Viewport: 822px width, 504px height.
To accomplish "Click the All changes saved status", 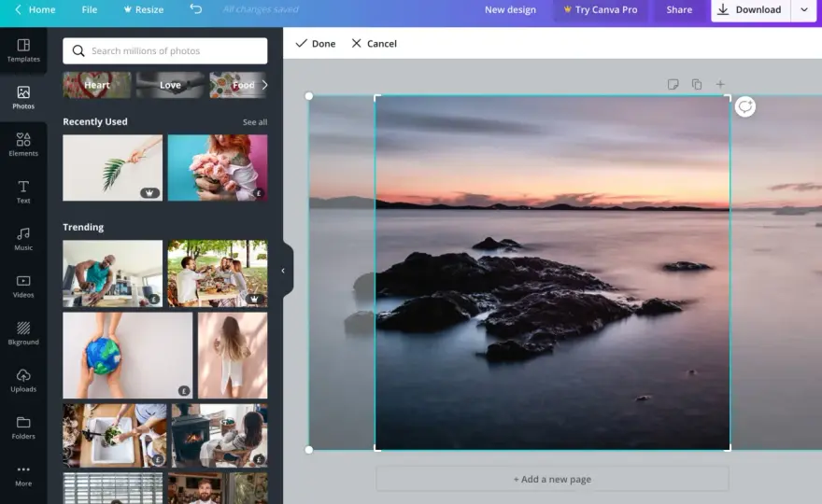I will pos(261,9).
